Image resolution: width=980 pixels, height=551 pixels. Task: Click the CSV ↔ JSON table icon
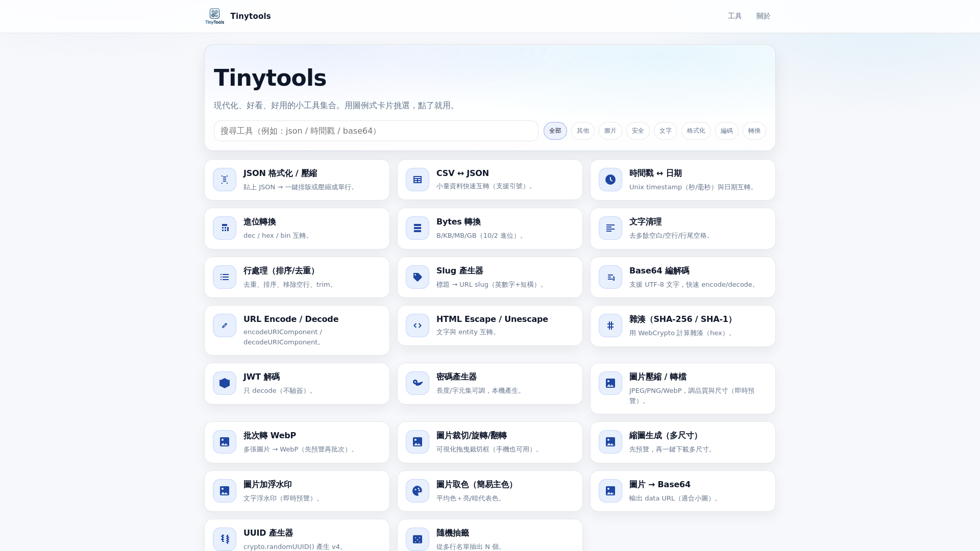pos(418,180)
